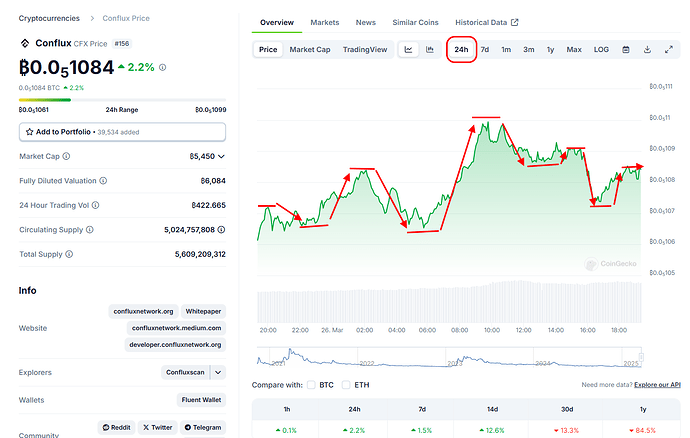Select the Price chart mode
The width and height of the screenshot is (690, 438).
[x=268, y=50]
